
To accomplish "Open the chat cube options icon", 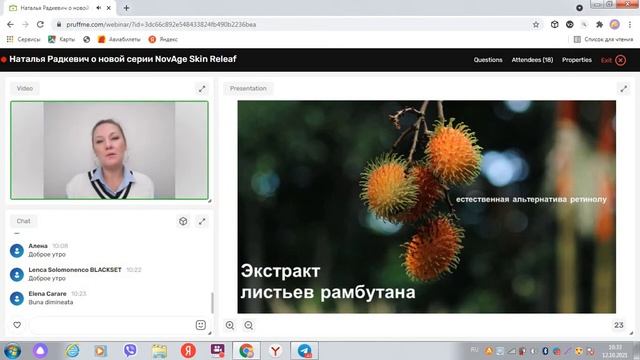I will [183, 222].
